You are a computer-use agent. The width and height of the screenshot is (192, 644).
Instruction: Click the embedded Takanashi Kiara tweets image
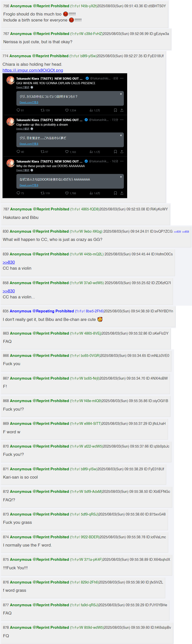click(x=65, y=135)
